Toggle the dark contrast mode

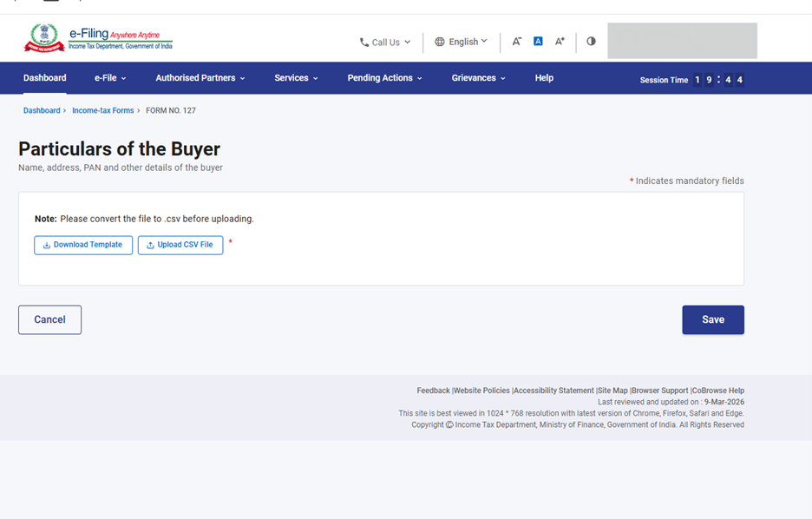(x=590, y=41)
